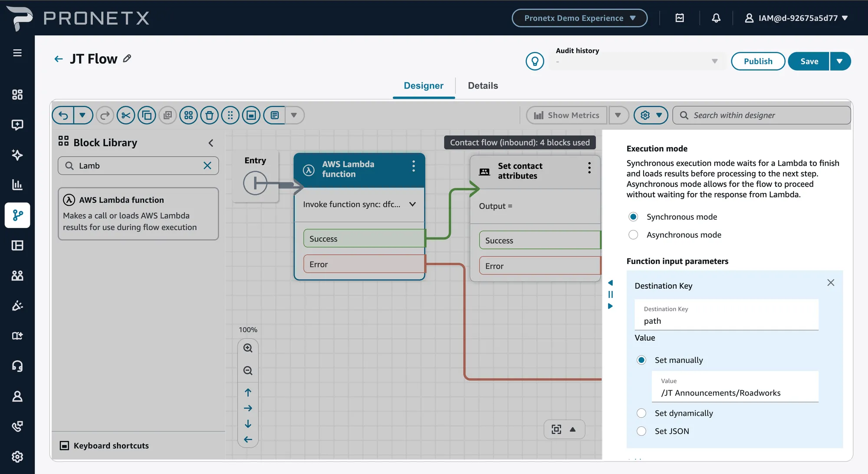The height and width of the screenshot is (474, 868).
Task: Pan the canvas down with arrow
Action: coord(248,424)
